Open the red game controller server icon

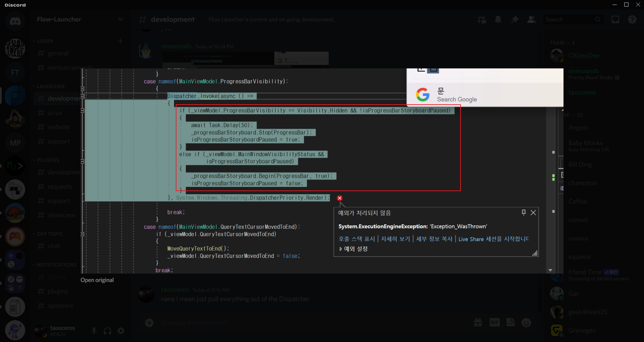pos(15,236)
